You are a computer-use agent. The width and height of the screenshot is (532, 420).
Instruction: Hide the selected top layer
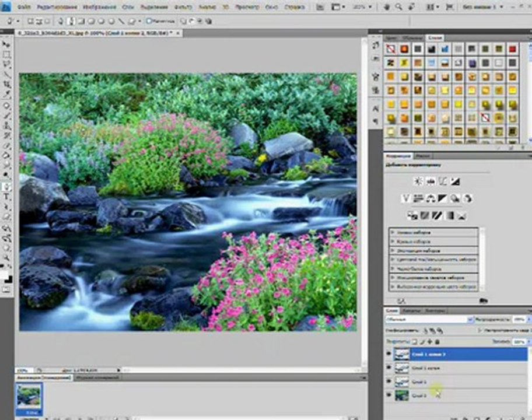click(x=389, y=353)
